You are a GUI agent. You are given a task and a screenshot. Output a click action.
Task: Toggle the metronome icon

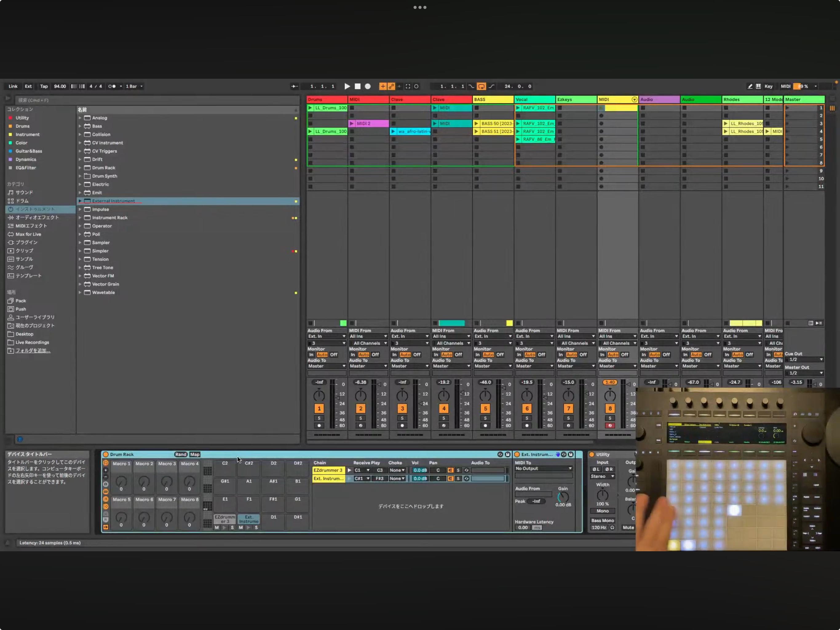(x=112, y=86)
